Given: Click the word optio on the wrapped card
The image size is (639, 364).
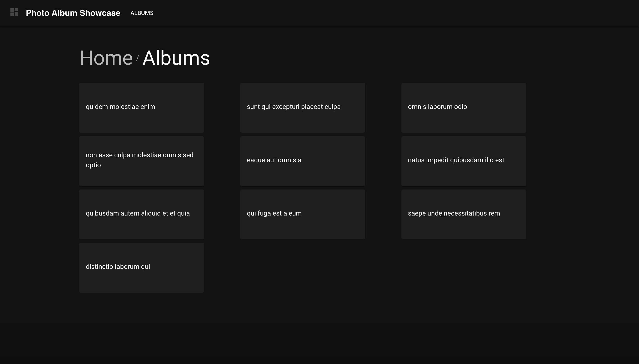Looking at the screenshot, I should (93, 165).
